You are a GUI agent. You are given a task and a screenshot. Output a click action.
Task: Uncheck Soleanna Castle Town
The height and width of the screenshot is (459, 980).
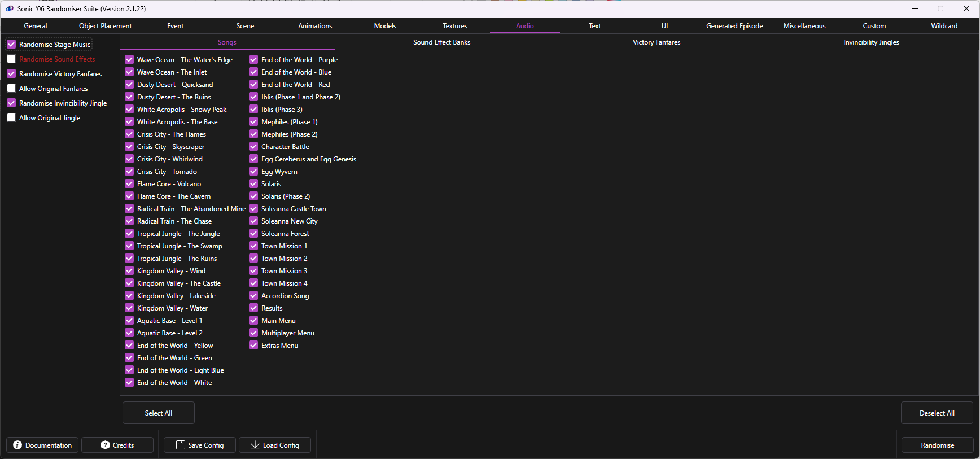[x=253, y=208]
